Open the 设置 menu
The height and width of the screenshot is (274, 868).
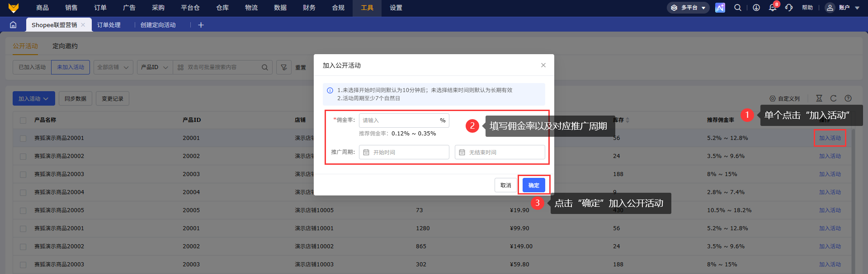point(396,8)
